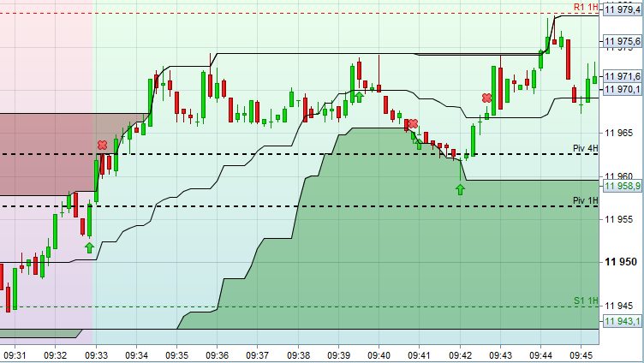Click the 09:41 time label

420,355
